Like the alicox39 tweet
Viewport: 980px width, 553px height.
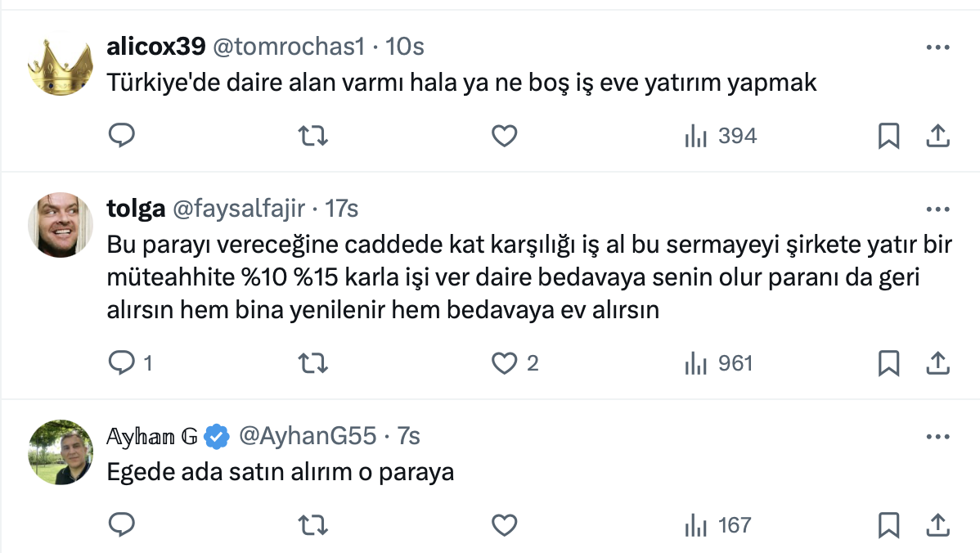point(504,136)
